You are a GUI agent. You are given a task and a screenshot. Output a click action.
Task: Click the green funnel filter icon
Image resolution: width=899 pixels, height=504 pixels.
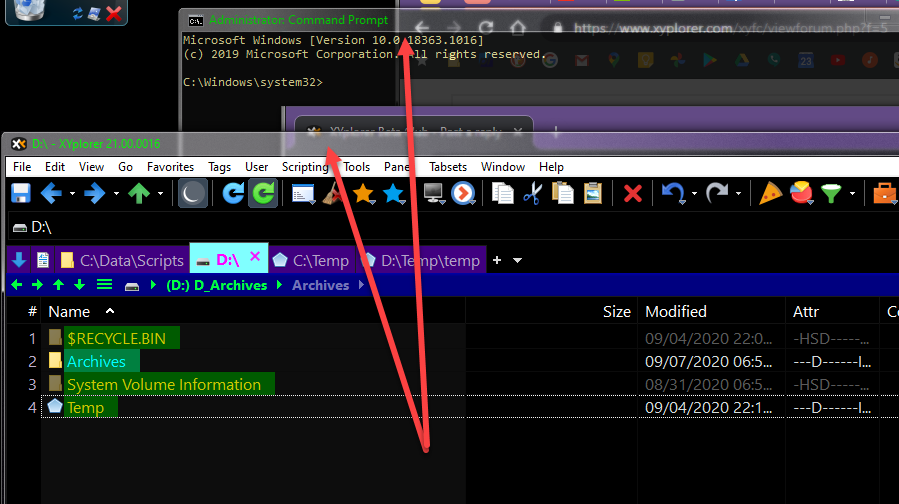tap(831, 193)
